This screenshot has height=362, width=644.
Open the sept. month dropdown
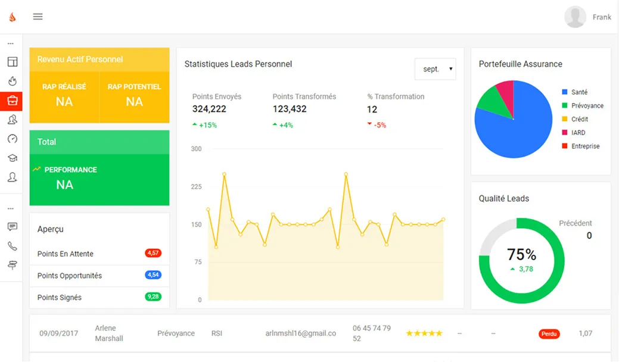click(435, 69)
